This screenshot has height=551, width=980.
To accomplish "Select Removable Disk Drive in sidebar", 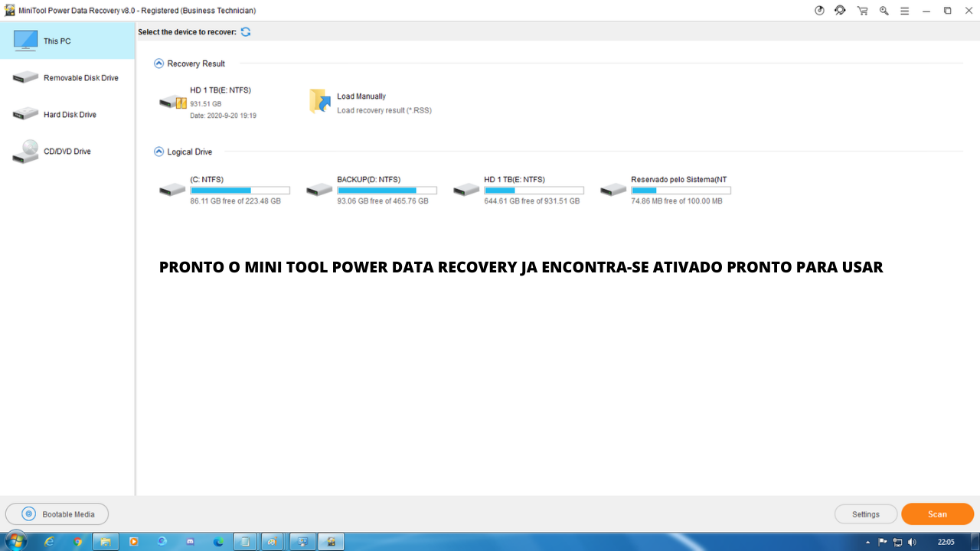I will (x=67, y=78).
